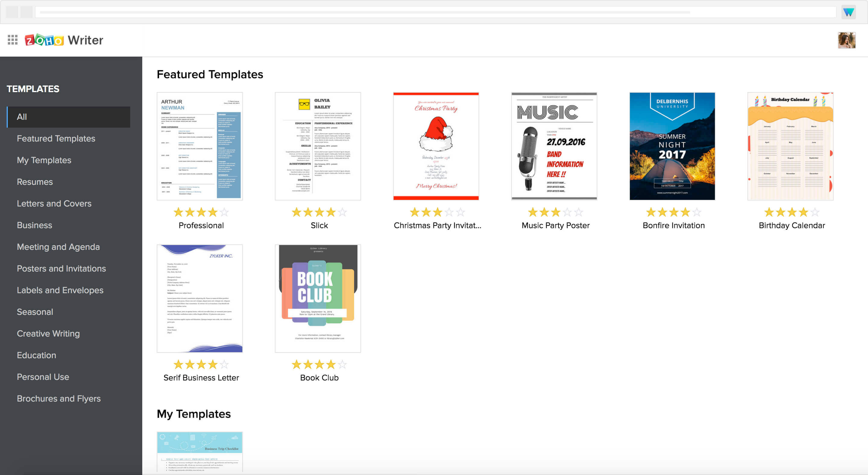Rate Professional template five stars
868x475 pixels.
click(224, 212)
